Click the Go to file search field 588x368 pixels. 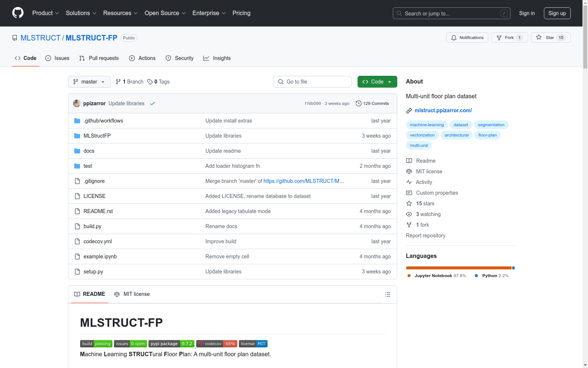pyautogui.click(x=312, y=82)
